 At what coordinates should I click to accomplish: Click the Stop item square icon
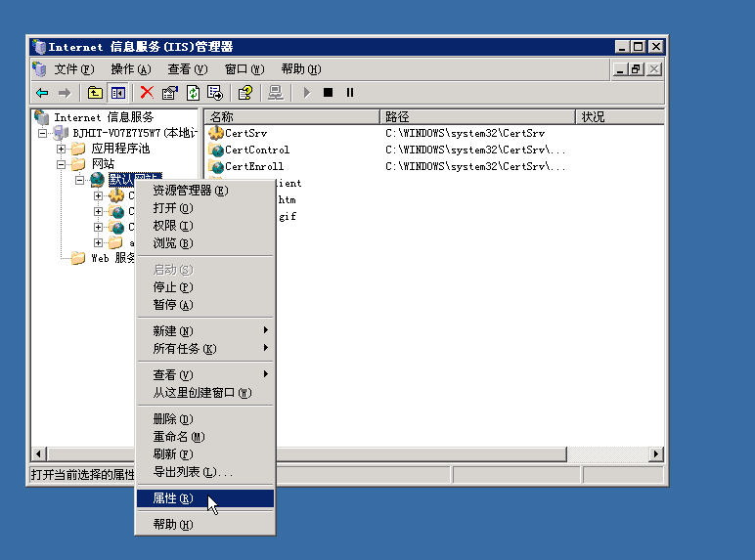(x=328, y=93)
